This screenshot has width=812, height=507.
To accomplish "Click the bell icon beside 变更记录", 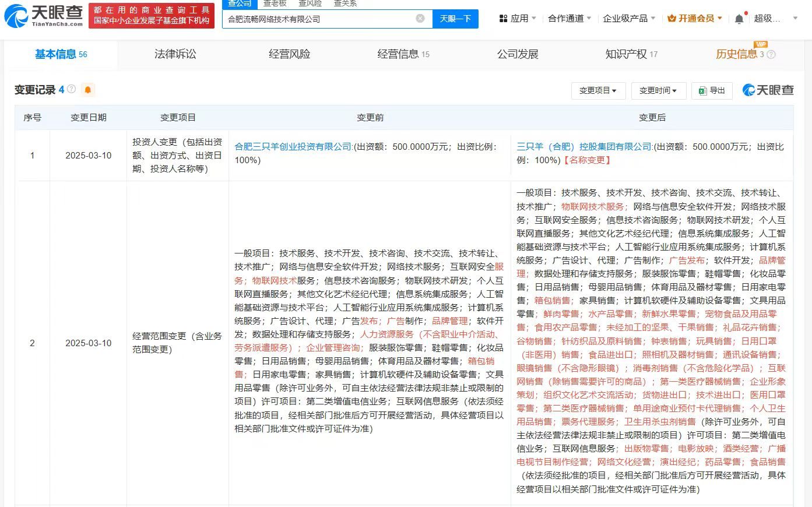I will [88, 89].
